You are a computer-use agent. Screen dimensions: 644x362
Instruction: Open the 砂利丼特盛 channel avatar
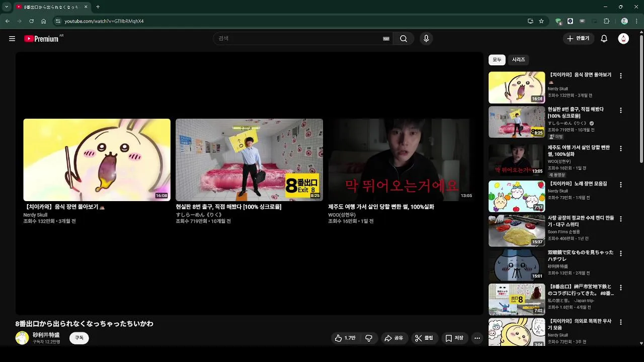point(22,338)
